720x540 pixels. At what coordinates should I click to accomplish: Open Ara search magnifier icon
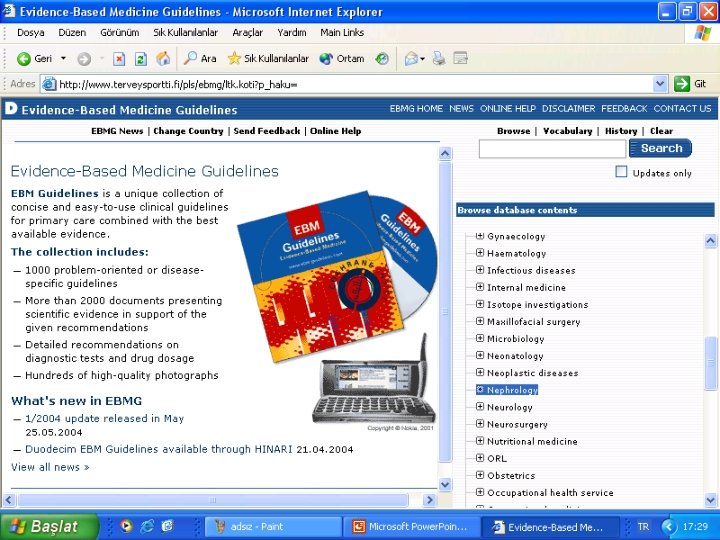pyautogui.click(x=190, y=58)
